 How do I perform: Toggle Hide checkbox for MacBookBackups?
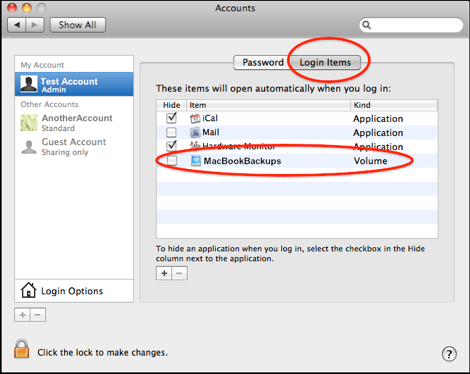point(172,161)
